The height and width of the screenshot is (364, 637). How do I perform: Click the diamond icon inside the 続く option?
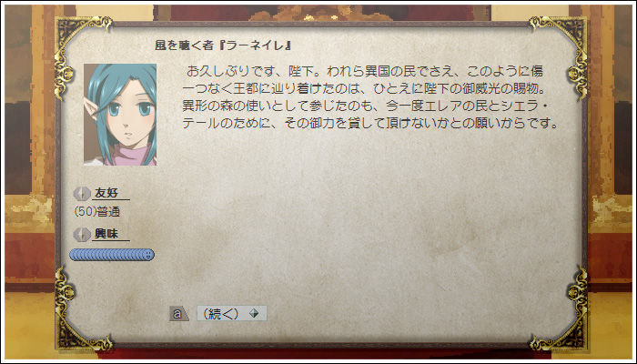pos(254,313)
